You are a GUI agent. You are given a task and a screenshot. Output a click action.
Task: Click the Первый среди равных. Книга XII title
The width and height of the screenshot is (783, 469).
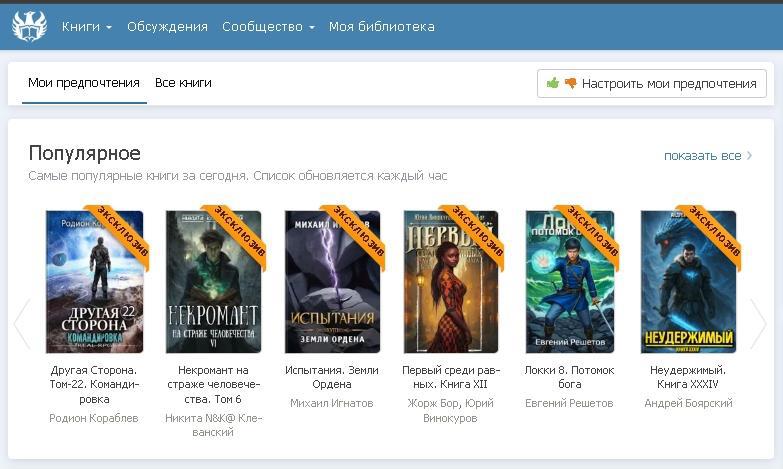click(451, 377)
